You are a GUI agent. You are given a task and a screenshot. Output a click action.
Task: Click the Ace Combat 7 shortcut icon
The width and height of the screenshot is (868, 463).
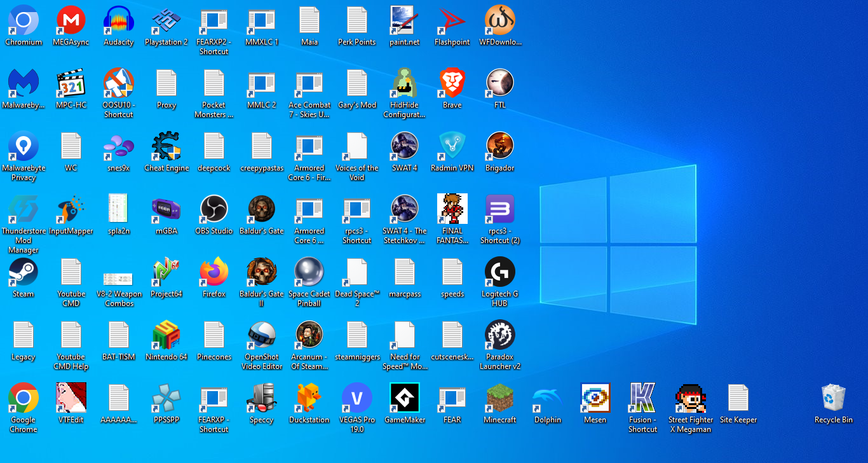pyautogui.click(x=309, y=83)
